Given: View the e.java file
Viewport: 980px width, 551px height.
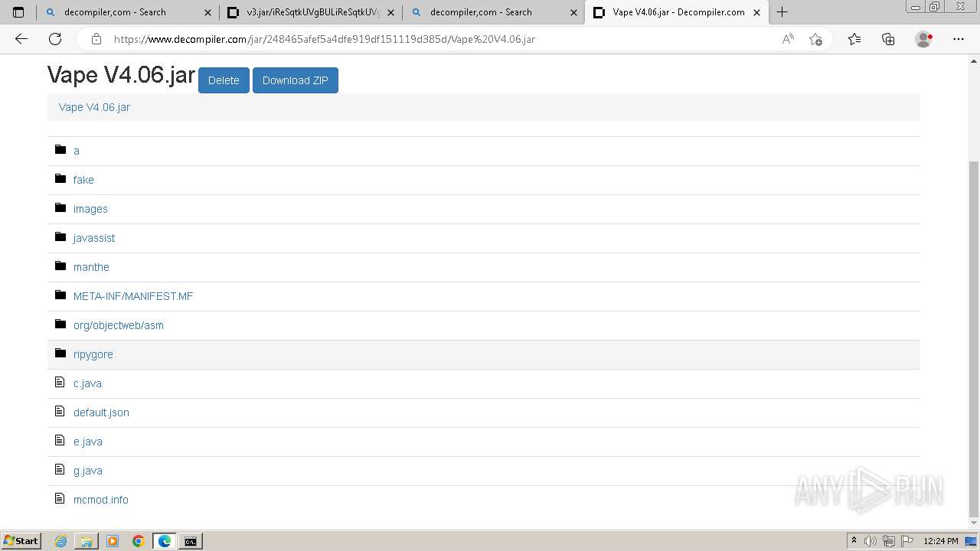Looking at the screenshot, I should pyautogui.click(x=88, y=442).
